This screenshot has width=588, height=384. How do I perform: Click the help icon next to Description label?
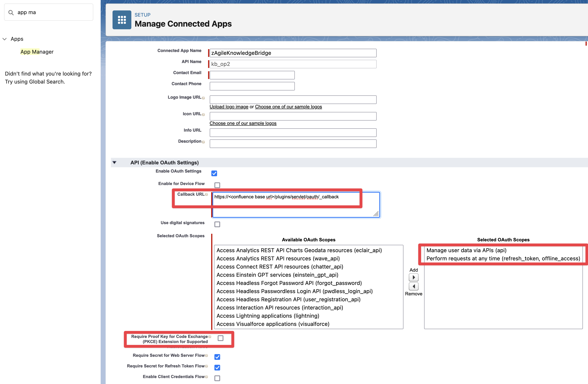click(x=203, y=142)
